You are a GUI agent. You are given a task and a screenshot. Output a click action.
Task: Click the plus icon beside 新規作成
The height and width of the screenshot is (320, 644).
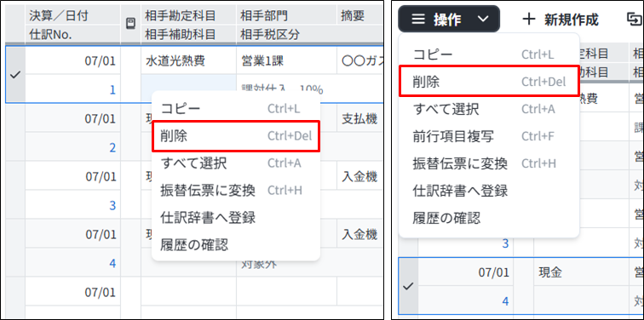tap(529, 19)
